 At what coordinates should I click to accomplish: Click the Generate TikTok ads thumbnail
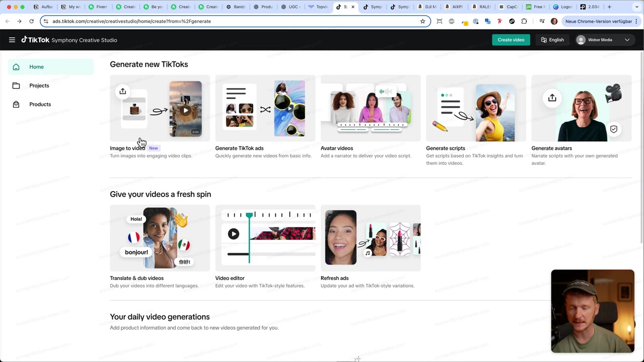coord(265,108)
